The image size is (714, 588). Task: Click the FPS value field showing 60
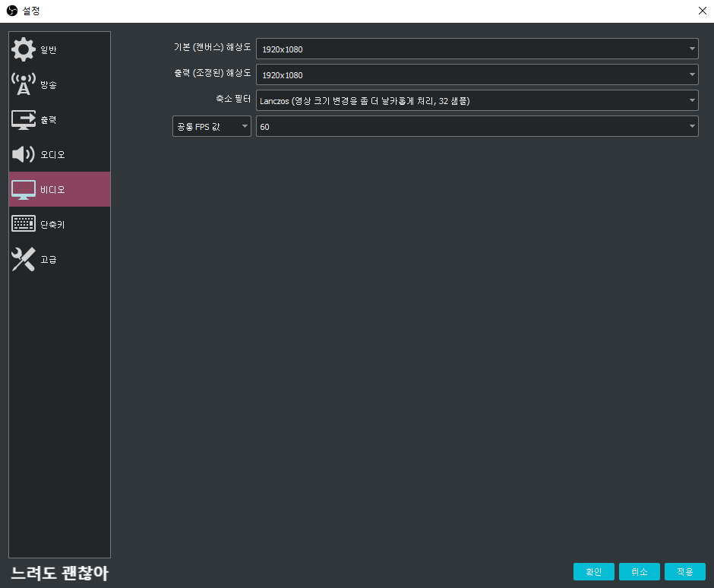(x=477, y=126)
